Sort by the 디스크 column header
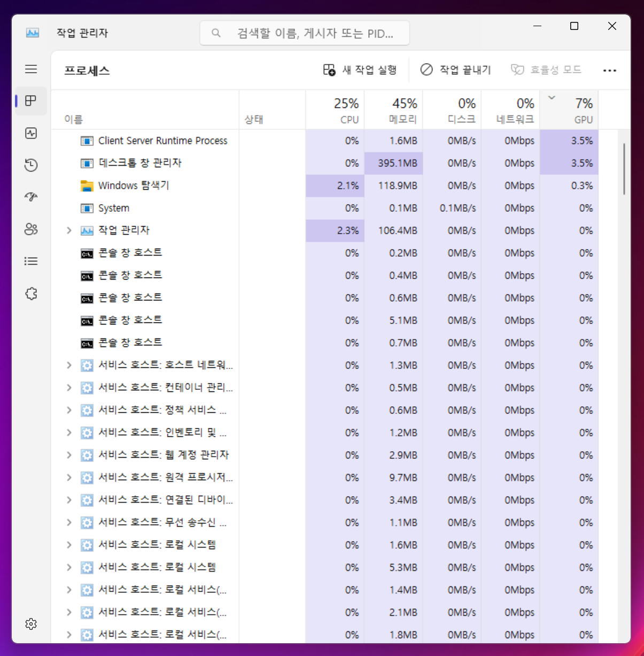644x656 pixels. (452, 110)
